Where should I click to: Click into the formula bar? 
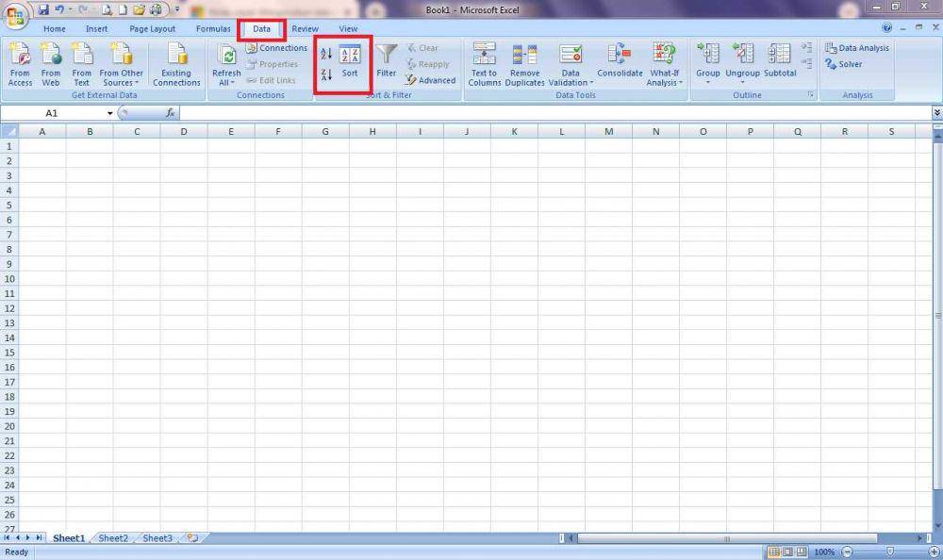coord(554,113)
